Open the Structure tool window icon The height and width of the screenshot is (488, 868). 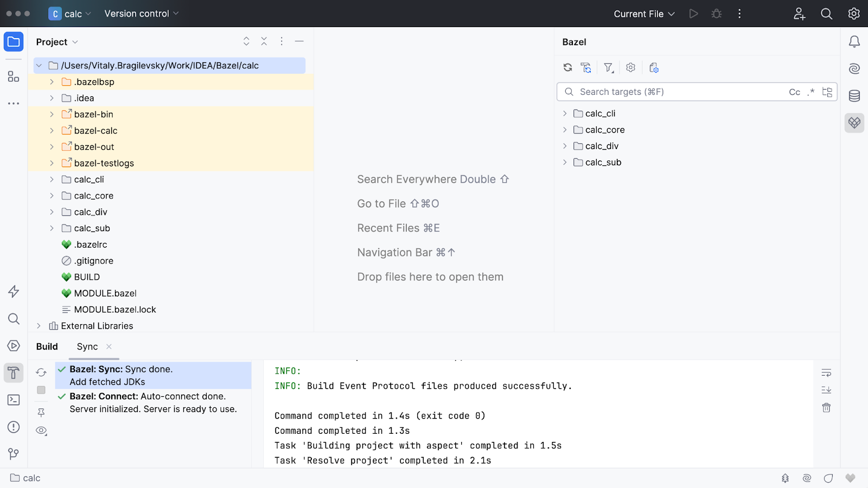click(x=14, y=76)
